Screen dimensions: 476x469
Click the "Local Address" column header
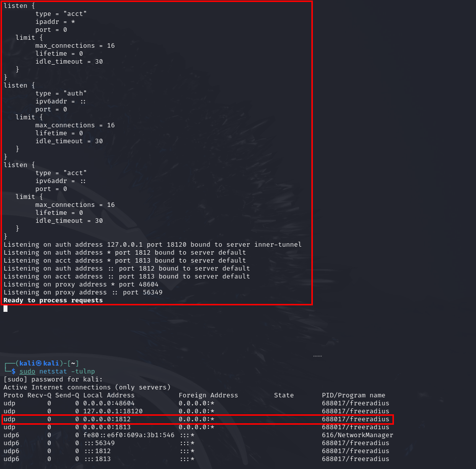[x=108, y=395]
